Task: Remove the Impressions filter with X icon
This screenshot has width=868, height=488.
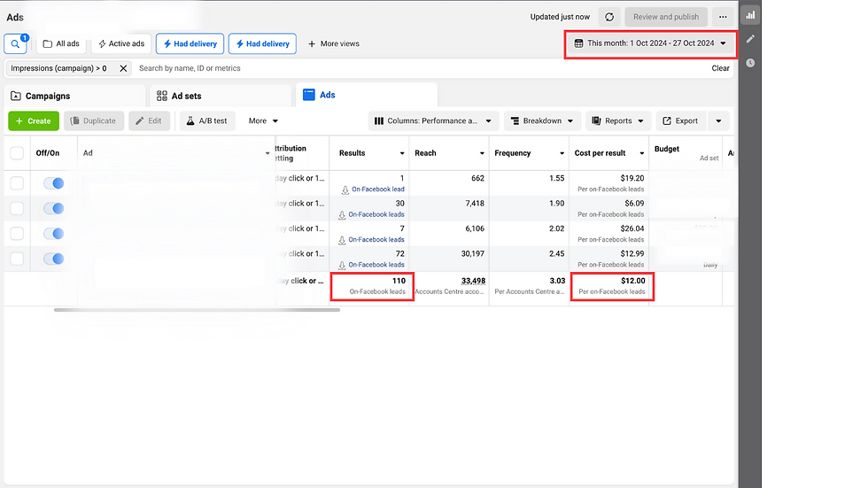Action: [x=123, y=68]
